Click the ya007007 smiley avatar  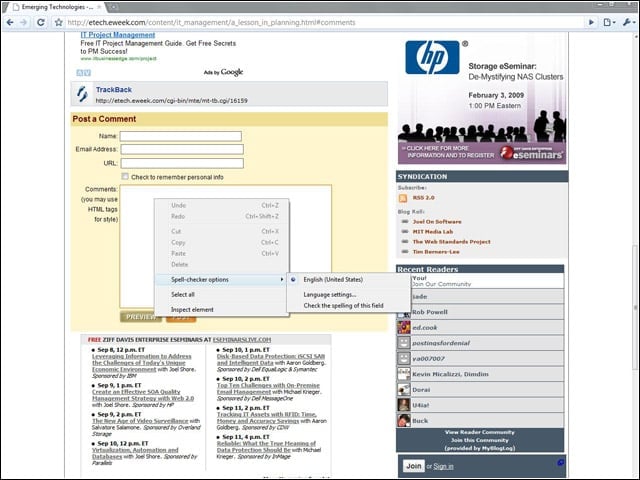pyautogui.click(x=404, y=358)
